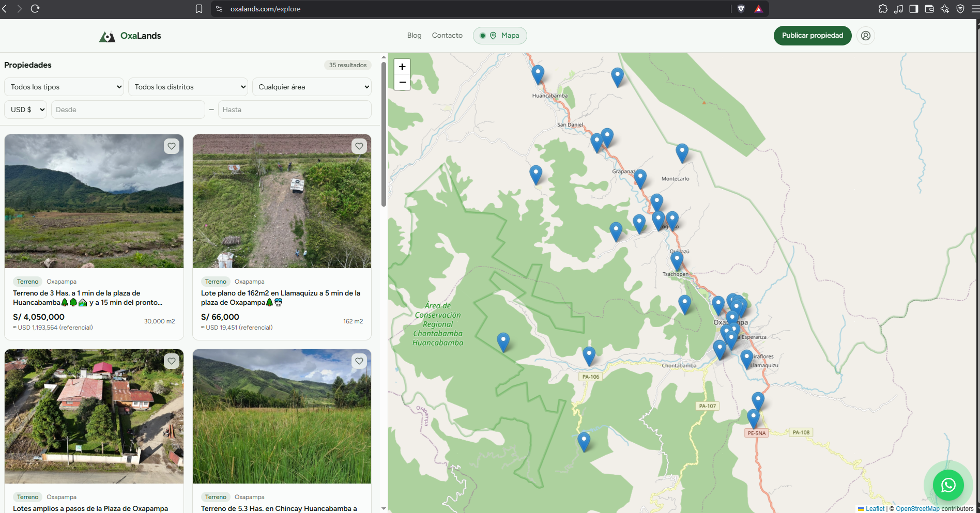Open Brave Shields lion icon in address bar
This screenshot has width=980, height=513.
coord(741,9)
